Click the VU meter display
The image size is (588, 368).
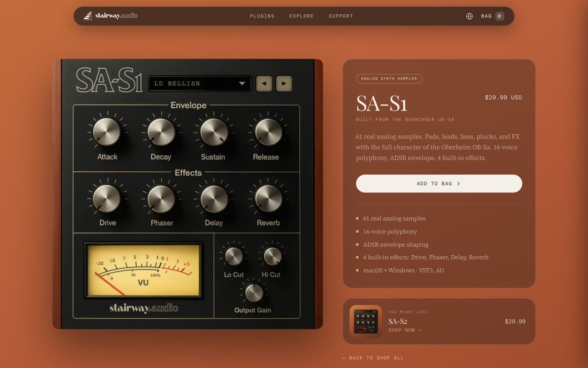pyautogui.click(x=143, y=270)
